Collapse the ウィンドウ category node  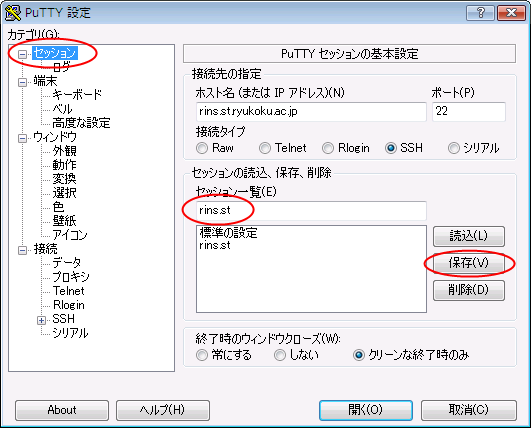(x=22, y=138)
